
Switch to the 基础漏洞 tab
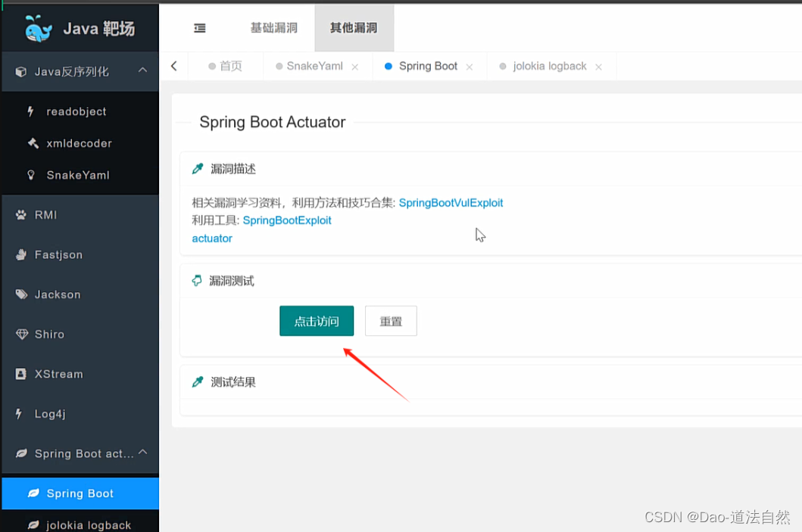273,27
